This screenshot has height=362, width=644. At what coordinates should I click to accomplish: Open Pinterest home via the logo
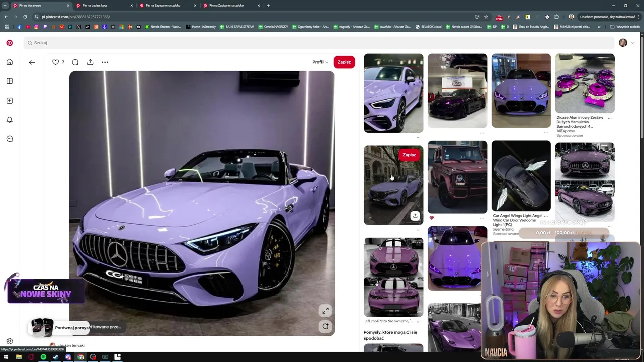(x=9, y=43)
